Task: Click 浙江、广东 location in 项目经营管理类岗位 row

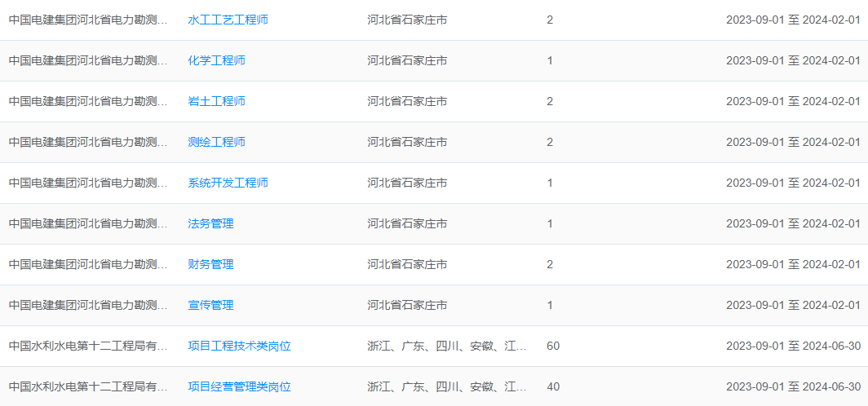Action: tap(447, 386)
